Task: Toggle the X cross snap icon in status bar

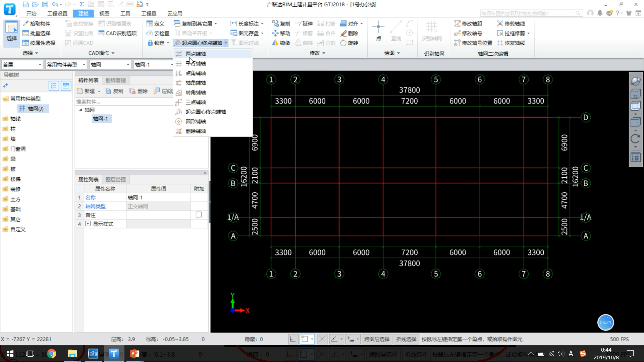Action: pyautogui.click(x=322, y=339)
